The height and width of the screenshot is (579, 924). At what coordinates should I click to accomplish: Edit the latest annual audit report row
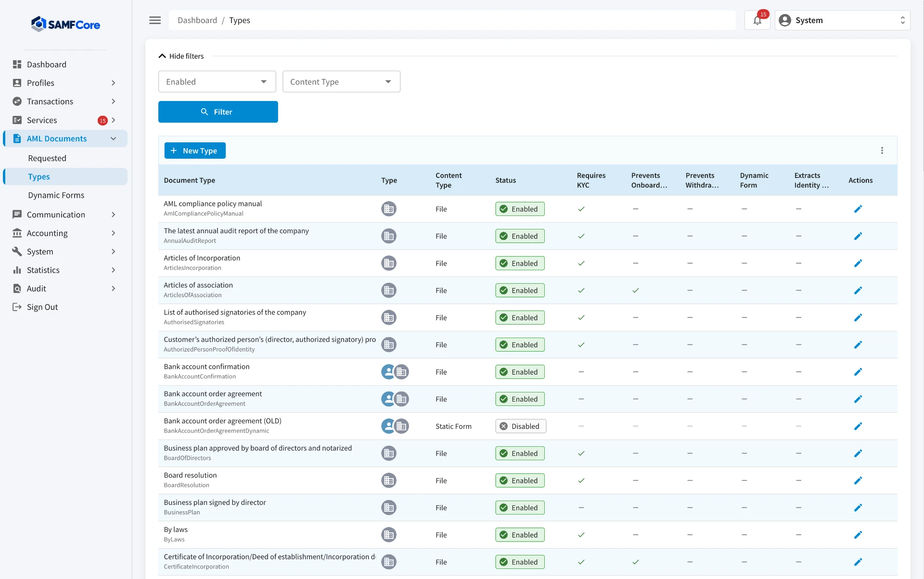point(858,236)
